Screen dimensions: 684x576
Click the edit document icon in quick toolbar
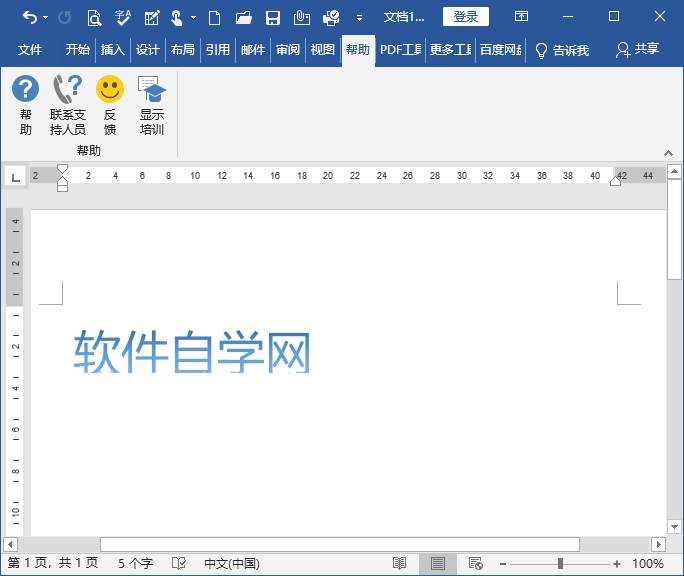pos(152,18)
